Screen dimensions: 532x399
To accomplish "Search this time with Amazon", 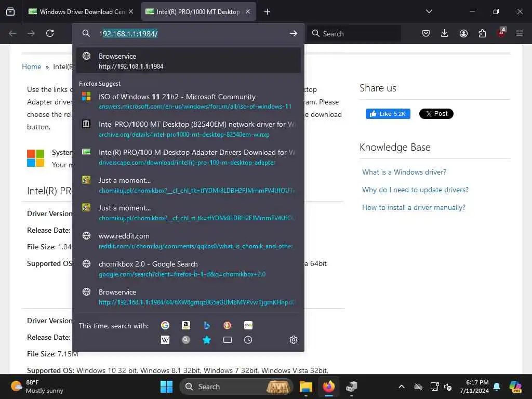I will [x=185, y=325].
